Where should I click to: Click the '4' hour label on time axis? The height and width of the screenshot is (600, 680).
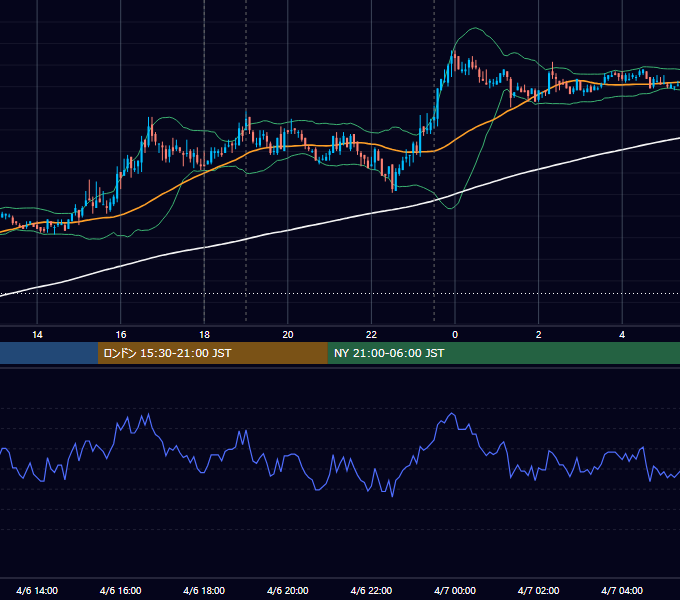click(x=622, y=335)
